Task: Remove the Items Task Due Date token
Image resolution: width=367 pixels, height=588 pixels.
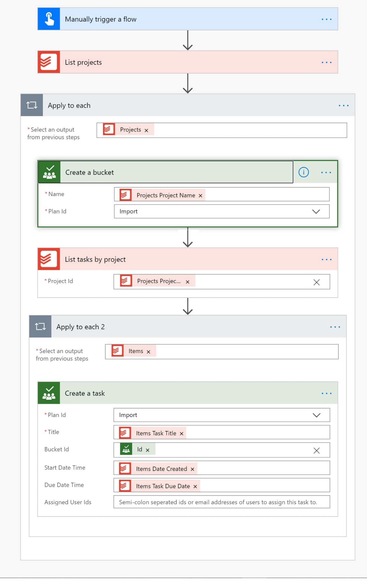Action: (195, 487)
